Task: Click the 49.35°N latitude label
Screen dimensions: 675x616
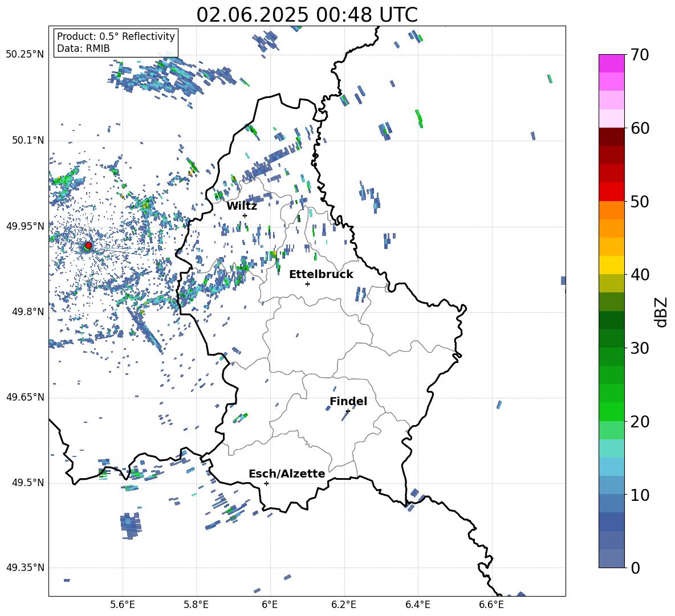Action: 25,568
